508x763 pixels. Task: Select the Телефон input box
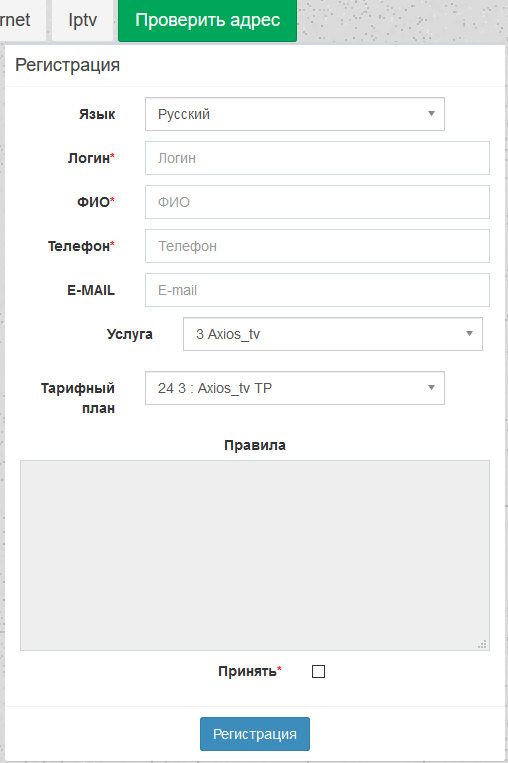coord(317,246)
